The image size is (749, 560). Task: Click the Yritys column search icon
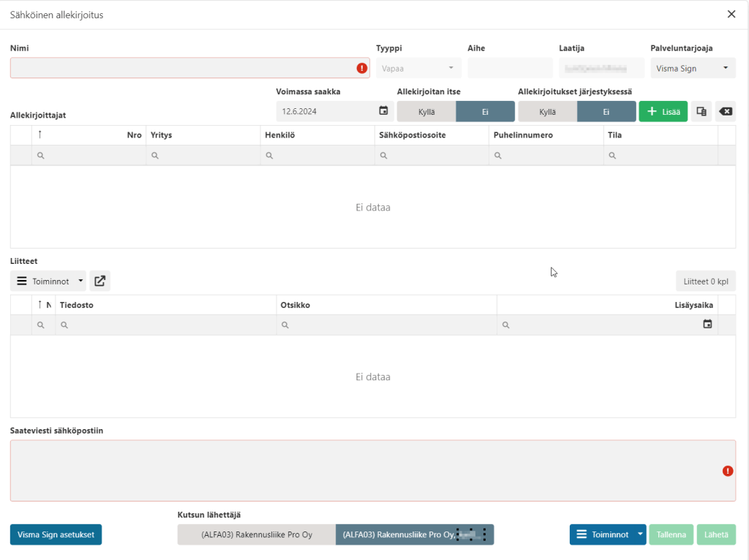tap(155, 156)
